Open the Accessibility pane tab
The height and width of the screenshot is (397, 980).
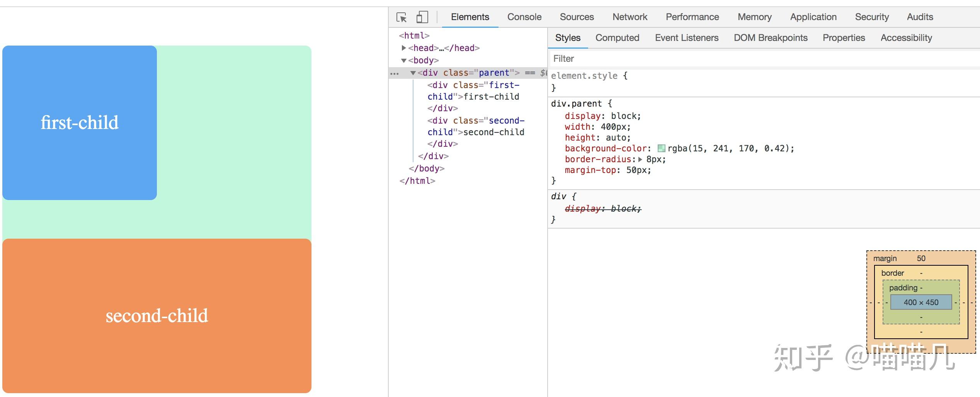coord(906,38)
